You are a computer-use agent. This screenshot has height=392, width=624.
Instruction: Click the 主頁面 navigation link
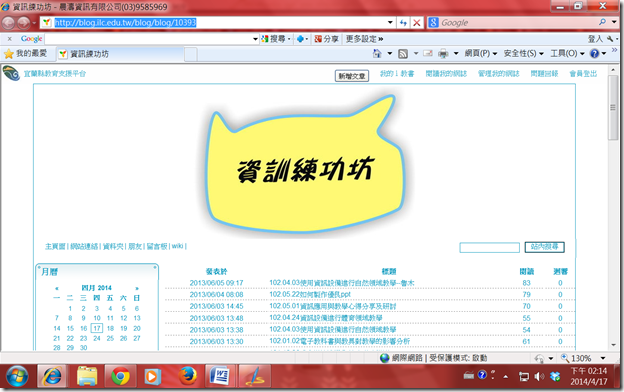[55, 246]
